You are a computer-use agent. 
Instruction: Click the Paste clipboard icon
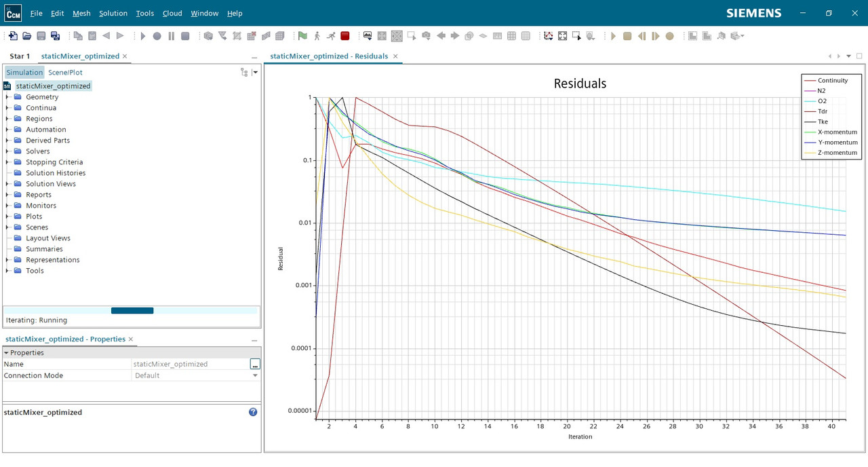pos(92,36)
